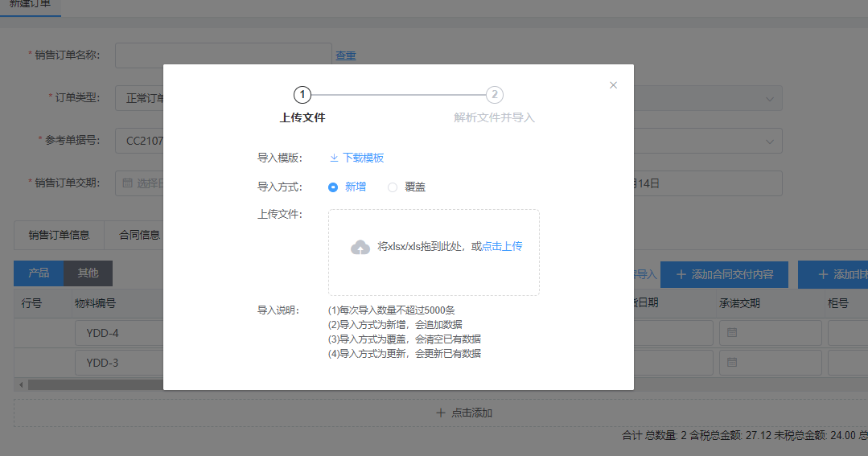Viewport: 868px width, 456px height.
Task: Click calendar icon in 承诺交期 first row
Action: coord(732,333)
